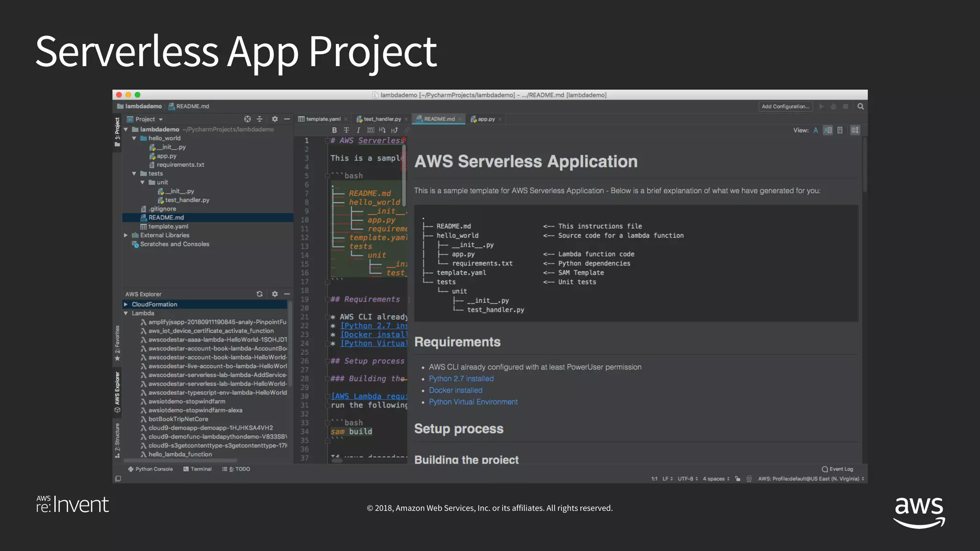Open Search Everywhere magnifier icon
Screen dimensions: 980x551
tap(860, 107)
